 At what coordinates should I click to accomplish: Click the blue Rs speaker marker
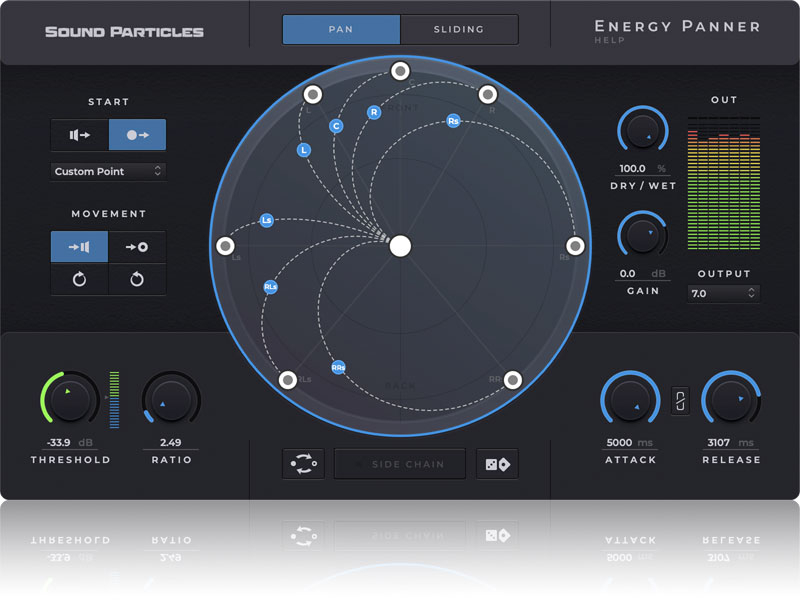click(453, 121)
